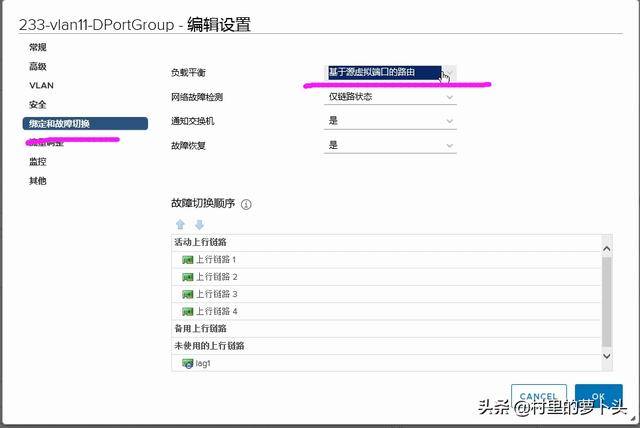Screen dimensions: 640x428
Task: Select the 上行链路 1 adapter icon
Action: (x=187, y=260)
